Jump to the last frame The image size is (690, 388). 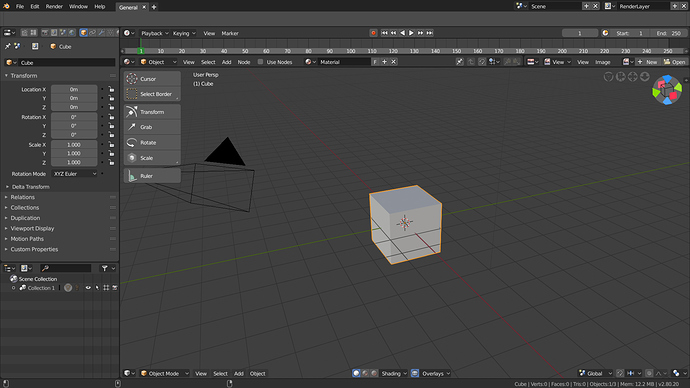(429, 33)
